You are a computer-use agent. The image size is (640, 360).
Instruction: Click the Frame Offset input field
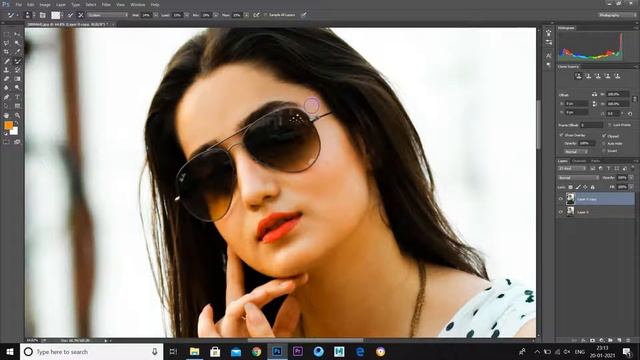pyautogui.click(x=591, y=125)
